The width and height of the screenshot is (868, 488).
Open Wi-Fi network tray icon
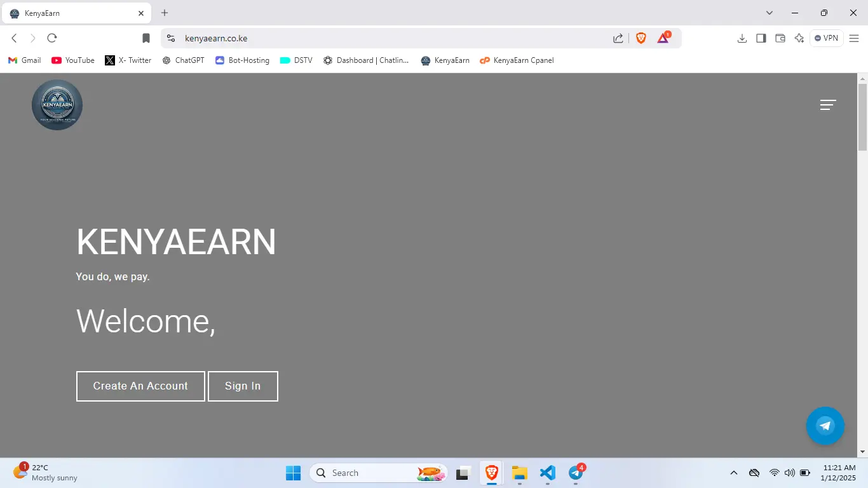click(774, 473)
